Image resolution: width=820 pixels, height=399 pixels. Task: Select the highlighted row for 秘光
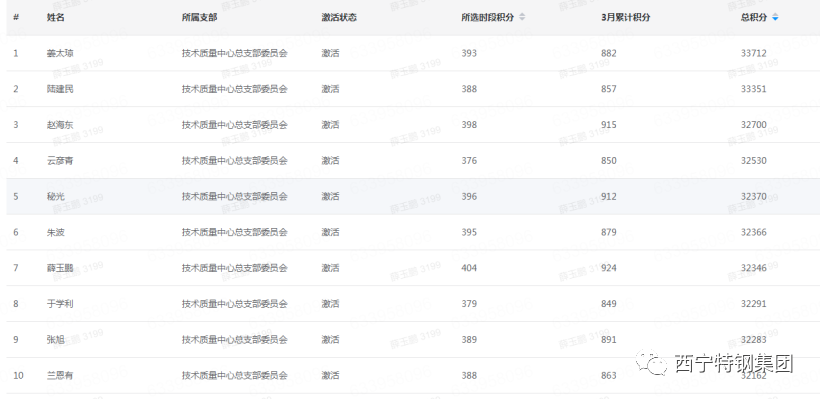tap(413, 197)
